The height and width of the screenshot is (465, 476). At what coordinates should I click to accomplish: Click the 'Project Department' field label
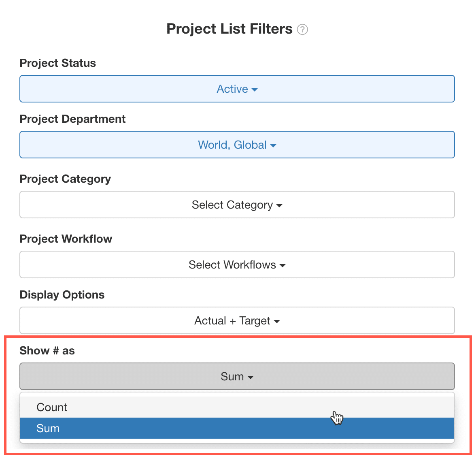point(72,119)
